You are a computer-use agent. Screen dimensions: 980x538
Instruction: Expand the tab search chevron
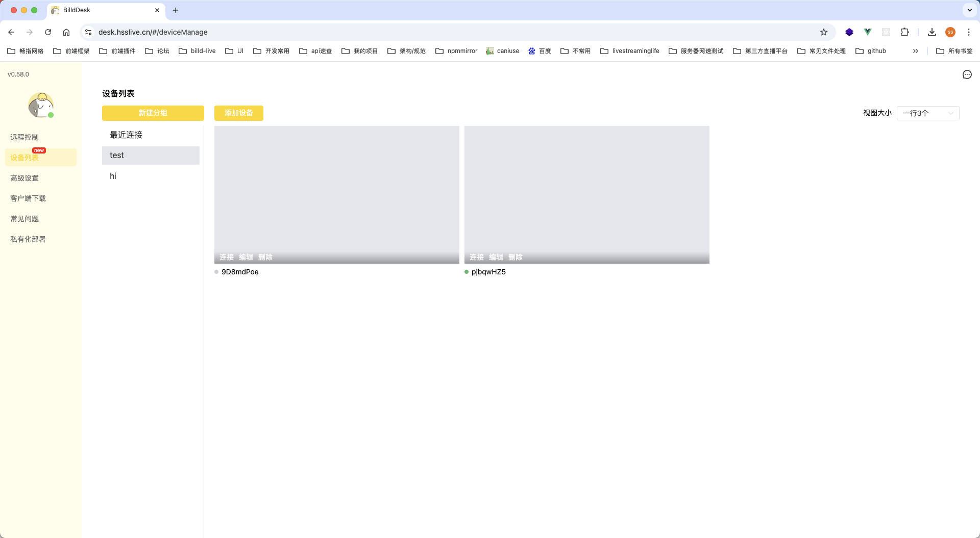point(970,10)
